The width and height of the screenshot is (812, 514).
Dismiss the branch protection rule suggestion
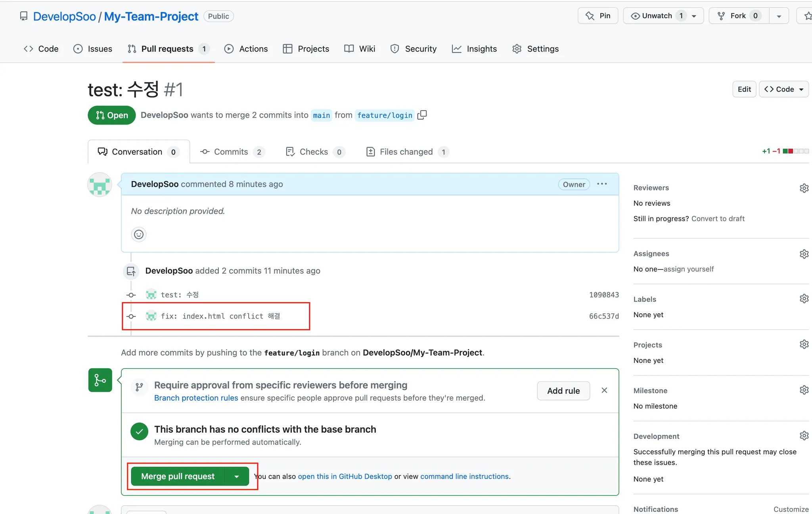[x=604, y=390]
